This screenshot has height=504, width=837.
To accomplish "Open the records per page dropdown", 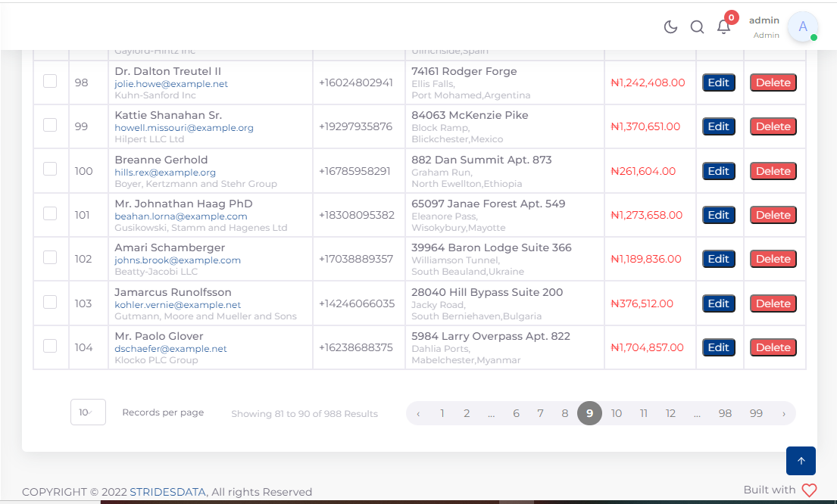I will tap(88, 412).
